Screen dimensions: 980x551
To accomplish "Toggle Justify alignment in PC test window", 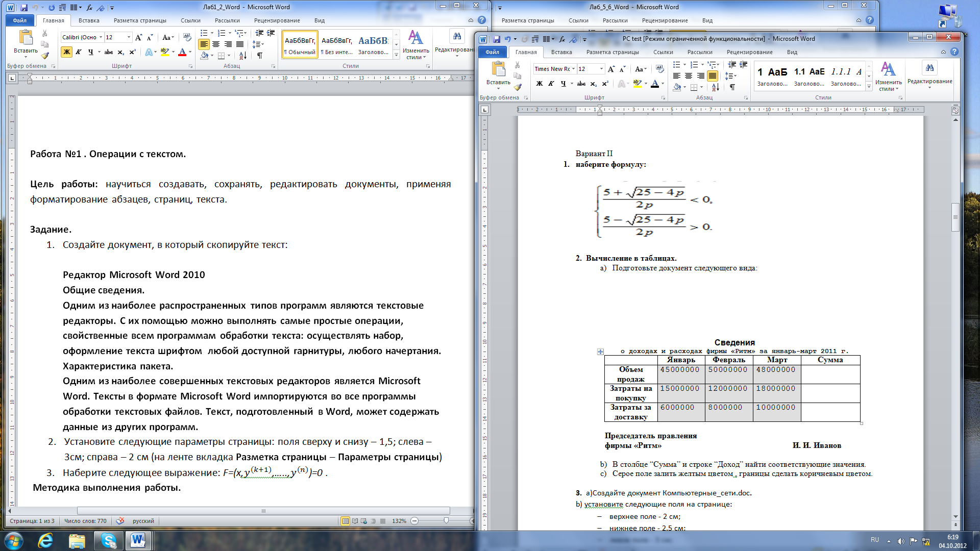I will (x=713, y=76).
